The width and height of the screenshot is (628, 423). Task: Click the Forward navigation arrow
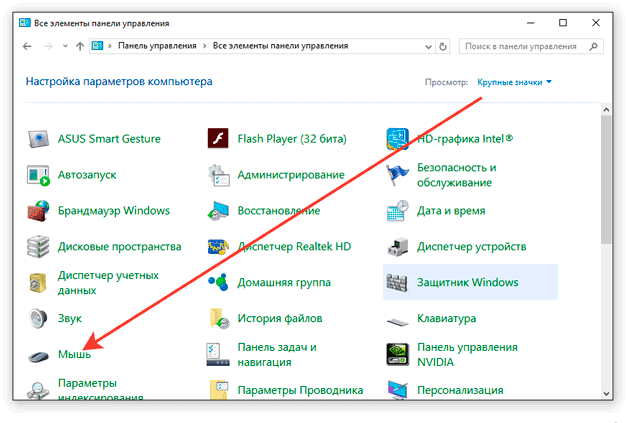(x=48, y=46)
